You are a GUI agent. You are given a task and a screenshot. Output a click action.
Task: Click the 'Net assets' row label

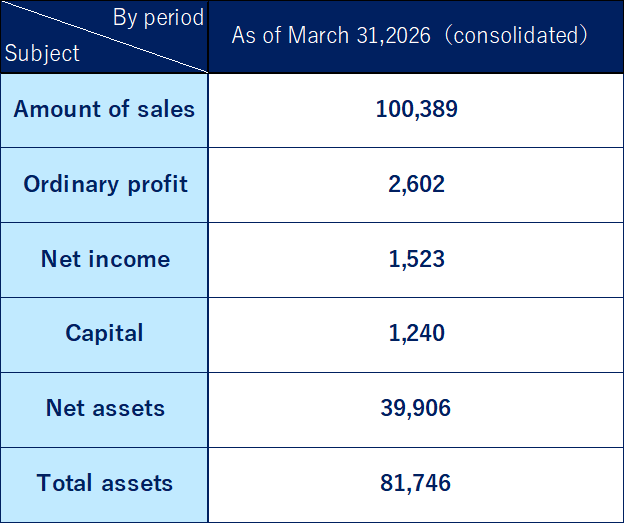(x=105, y=408)
